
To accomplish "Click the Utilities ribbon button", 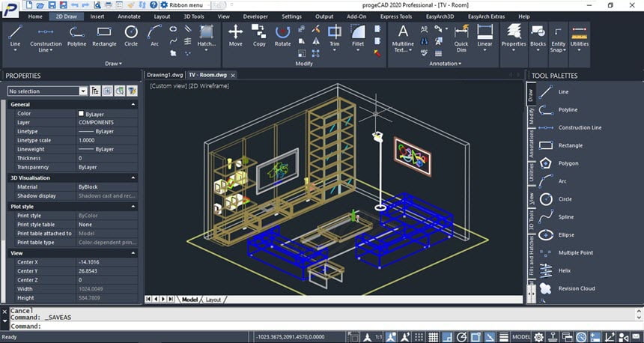I will pyautogui.click(x=579, y=36).
